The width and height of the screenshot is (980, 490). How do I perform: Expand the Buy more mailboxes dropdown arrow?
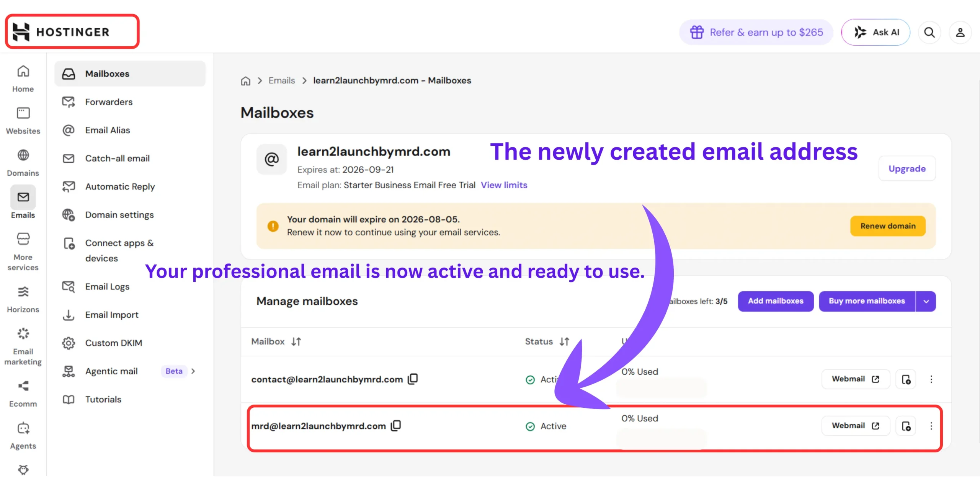click(x=926, y=301)
